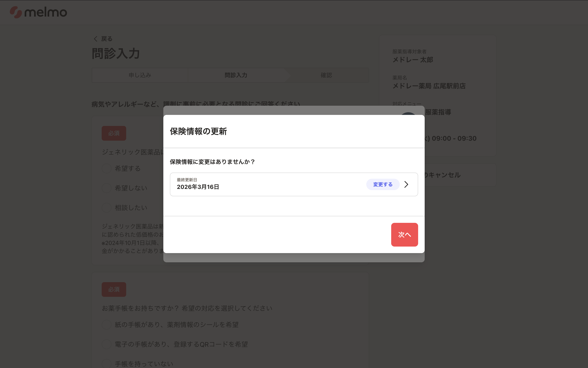Click the patient name メドレー 太郎
The width and height of the screenshot is (588, 368).
click(413, 60)
